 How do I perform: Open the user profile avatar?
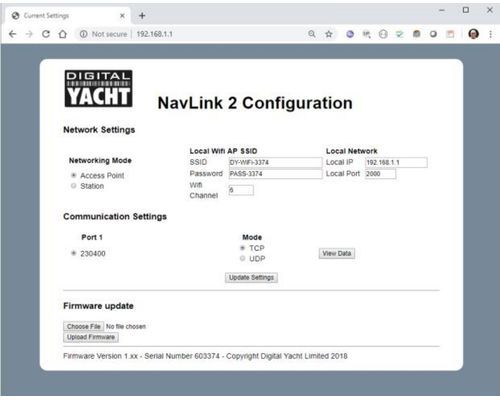click(473, 34)
